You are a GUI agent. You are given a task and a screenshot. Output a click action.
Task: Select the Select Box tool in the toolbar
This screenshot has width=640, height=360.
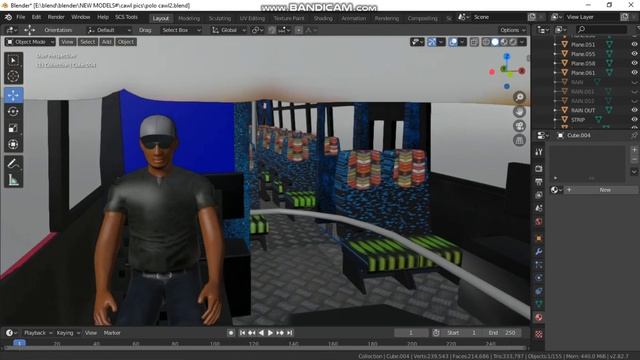coord(13,60)
